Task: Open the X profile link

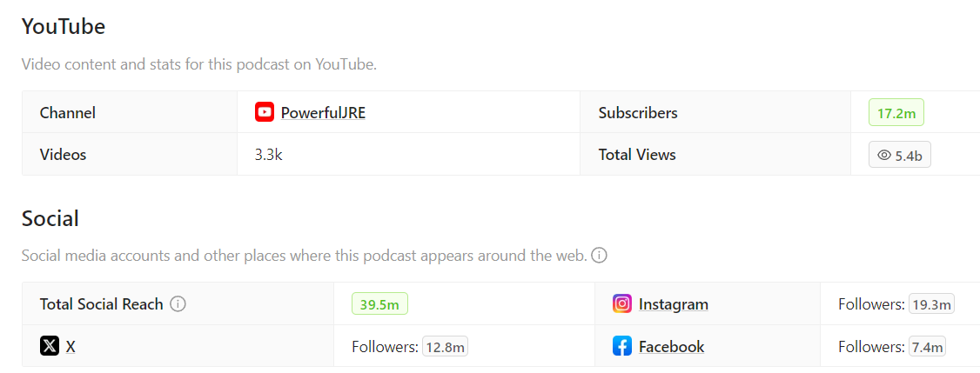Action: [70, 346]
